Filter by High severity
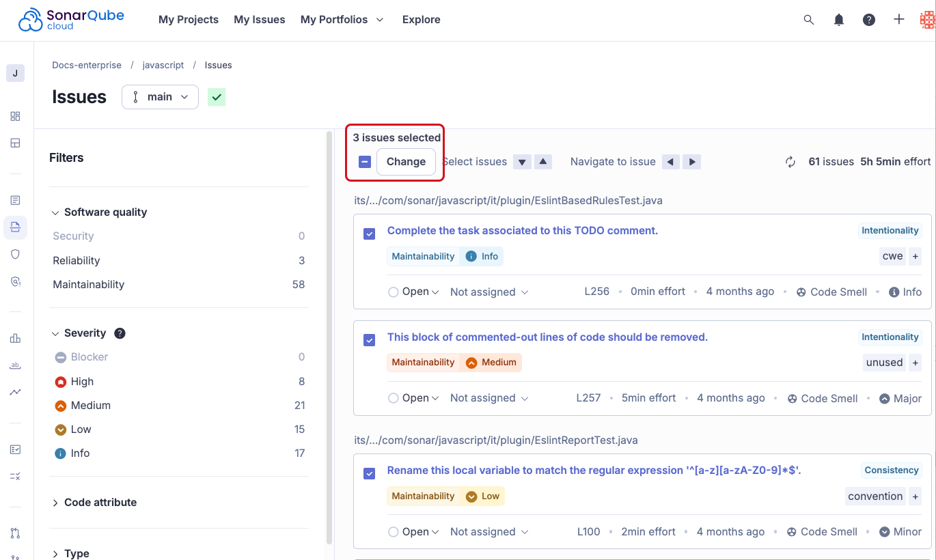936x560 pixels. 180,382
